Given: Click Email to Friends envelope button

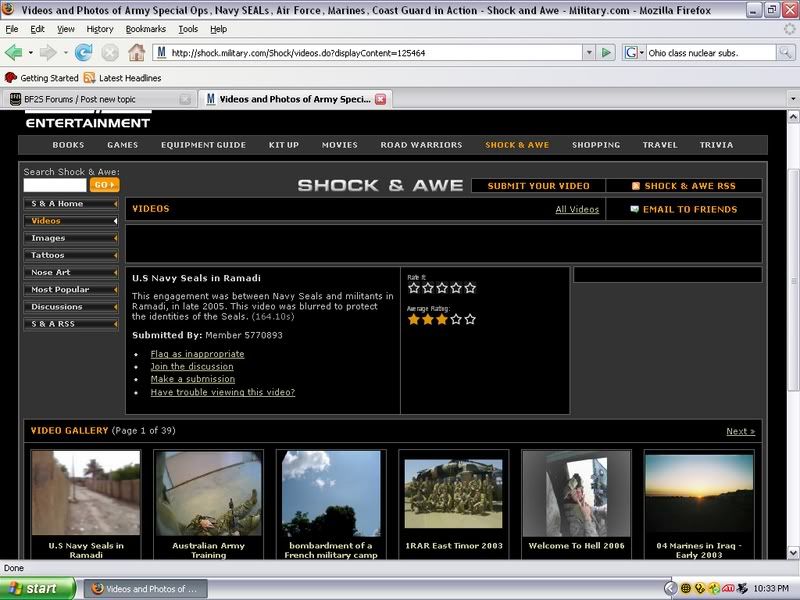Looking at the screenshot, I should (684, 209).
